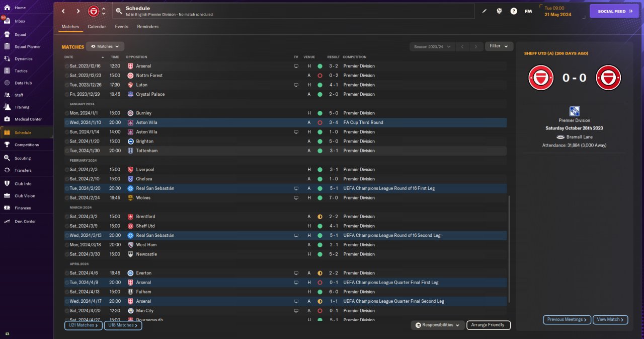The height and width of the screenshot is (339, 644).
Task: Select the Arsenal Quarter Final First Leg row
Action: 285,283
